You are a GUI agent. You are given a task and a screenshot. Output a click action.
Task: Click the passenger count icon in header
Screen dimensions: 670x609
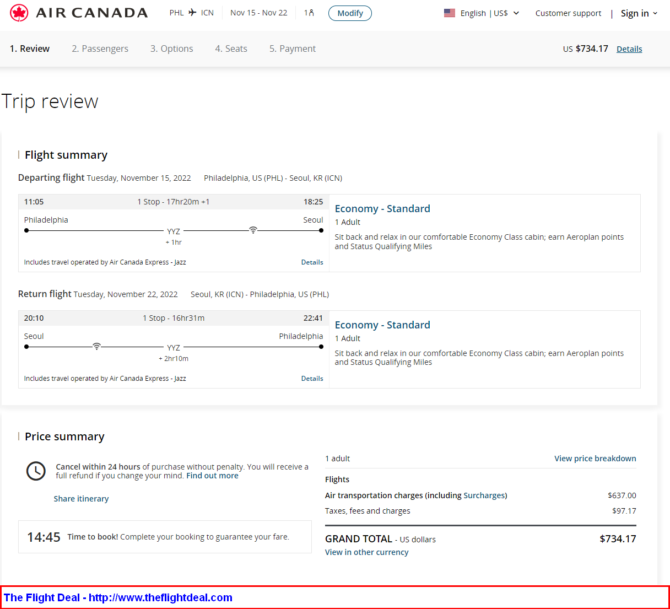point(311,13)
